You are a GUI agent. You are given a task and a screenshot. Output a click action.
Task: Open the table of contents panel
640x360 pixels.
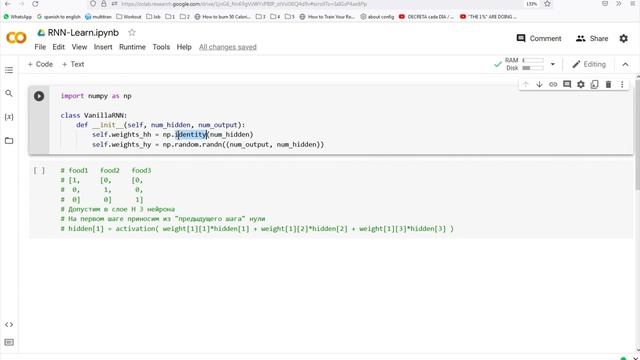point(9,70)
